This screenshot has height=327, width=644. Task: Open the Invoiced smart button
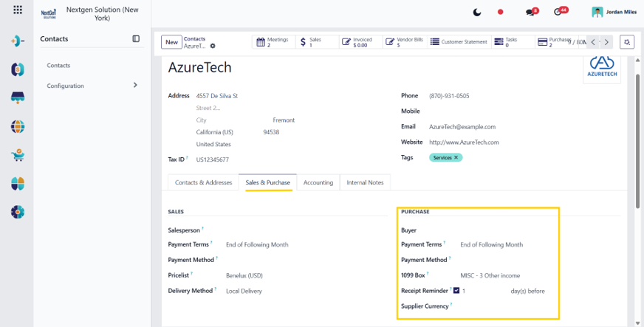coord(361,42)
